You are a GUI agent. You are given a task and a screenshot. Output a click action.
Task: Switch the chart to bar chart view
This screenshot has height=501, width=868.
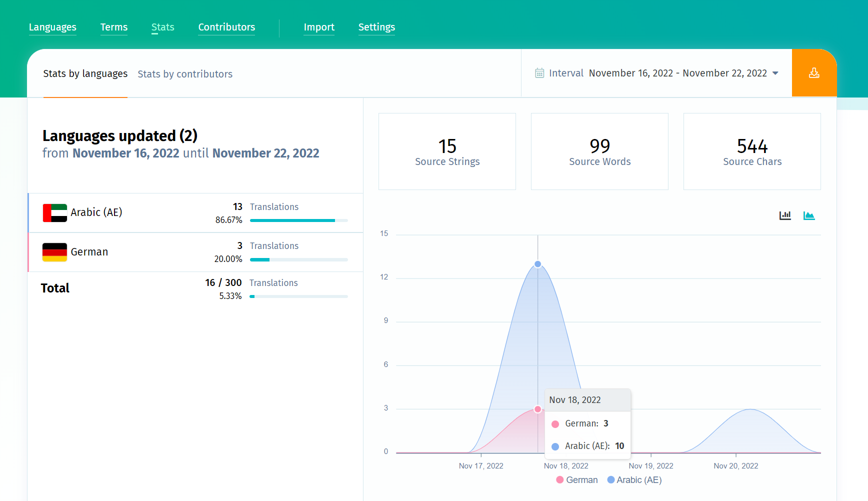(x=785, y=215)
